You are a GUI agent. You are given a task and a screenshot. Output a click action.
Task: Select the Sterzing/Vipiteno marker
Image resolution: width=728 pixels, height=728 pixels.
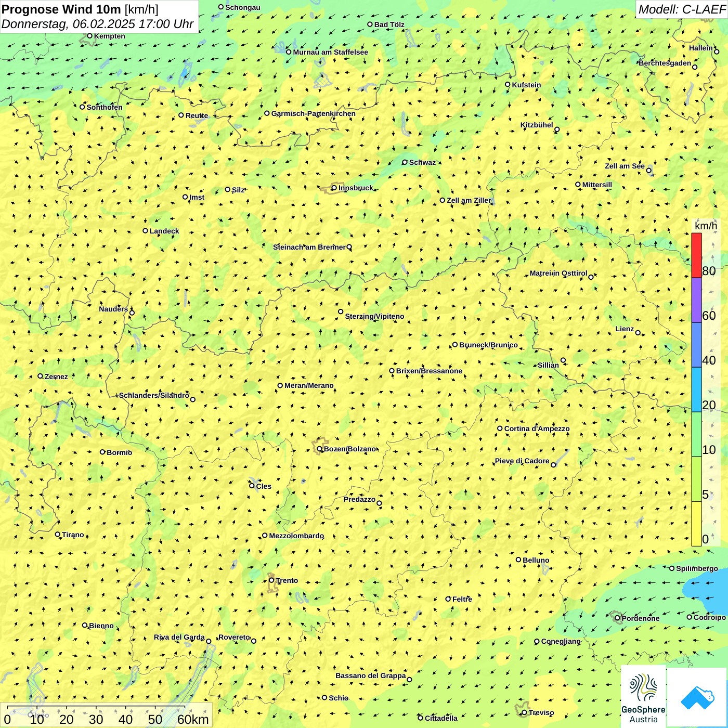point(341,312)
